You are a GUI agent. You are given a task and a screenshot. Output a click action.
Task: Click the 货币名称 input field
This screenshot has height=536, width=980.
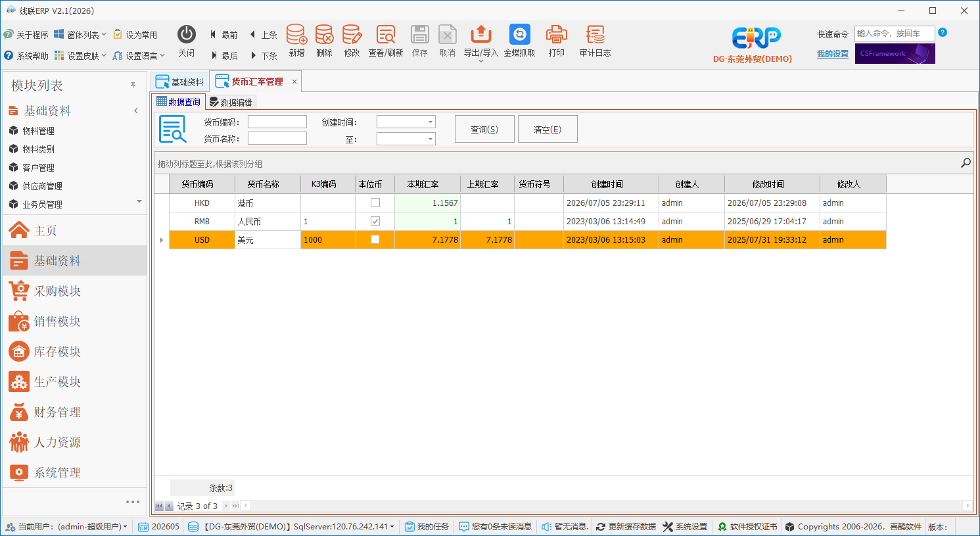(277, 138)
